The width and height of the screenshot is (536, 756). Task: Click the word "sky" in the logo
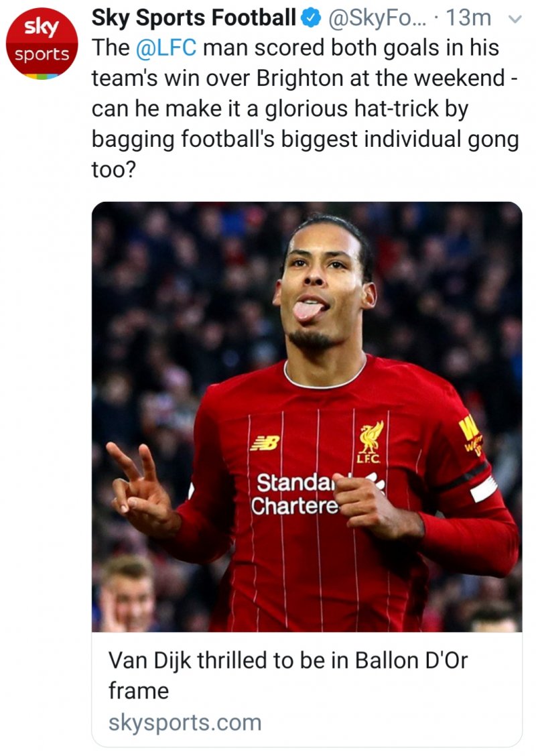42,27
